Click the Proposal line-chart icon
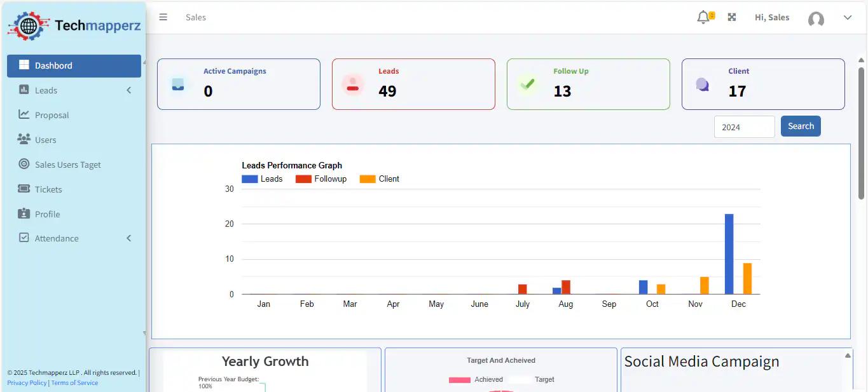The height and width of the screenshot is (392, 868). click(x=24, y=114)
